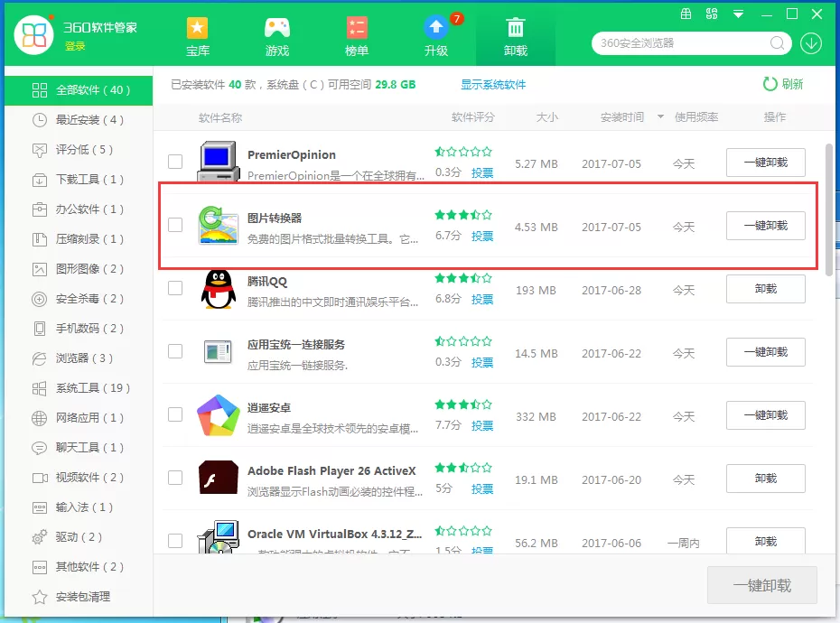840x623 pixels.
Task: Sort by 大小 column header
Action: 547,117
